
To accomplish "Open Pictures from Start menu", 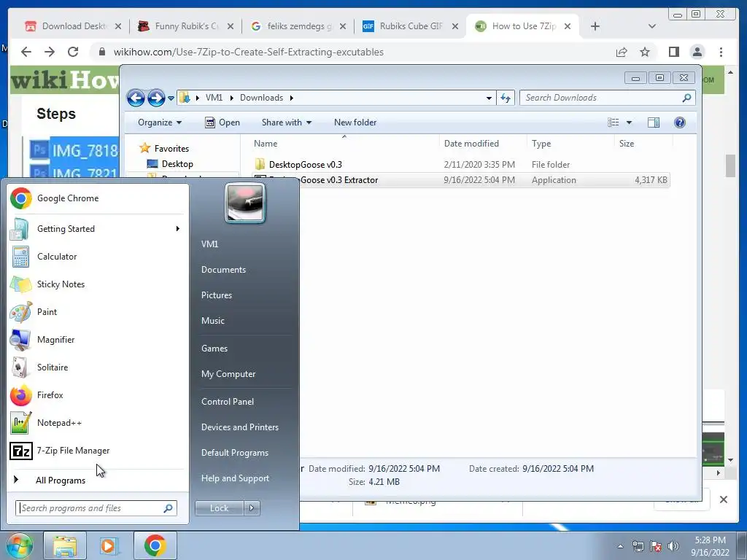I will pyautogui.click(x=216, y=295).
